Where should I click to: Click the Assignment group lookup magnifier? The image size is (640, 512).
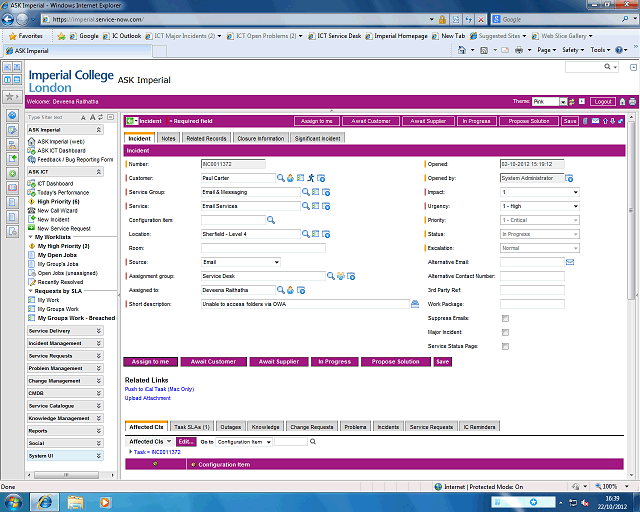pyautogui.click(x=331, y=275)
